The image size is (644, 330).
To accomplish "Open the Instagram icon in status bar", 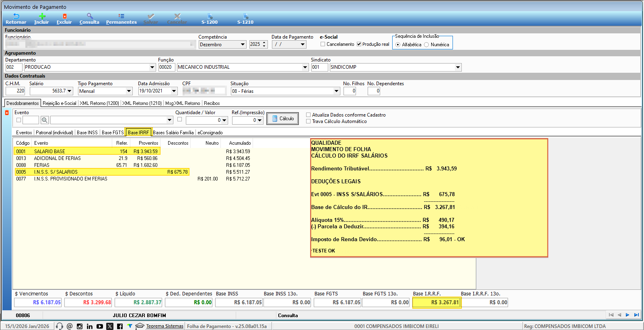I will point(80,326).
